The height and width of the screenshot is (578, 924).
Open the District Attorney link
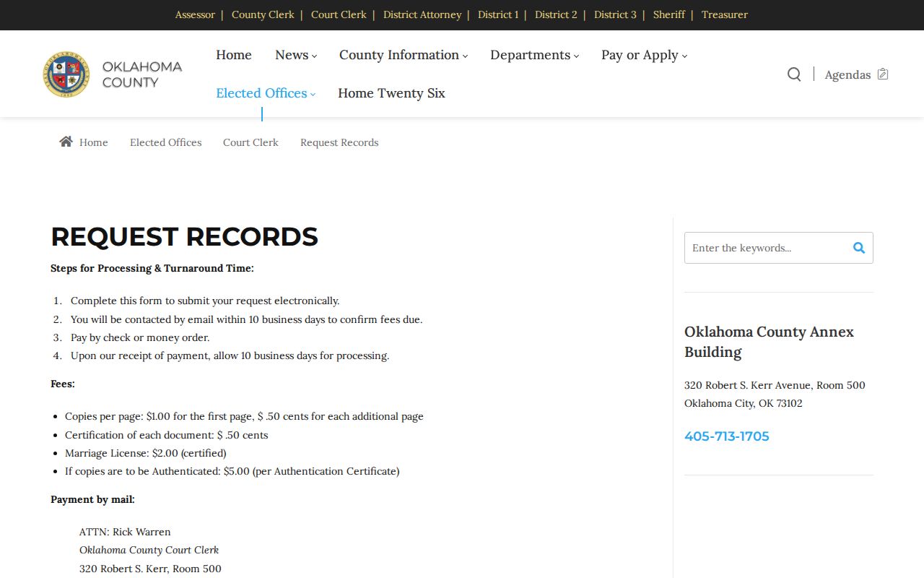coord(422,14)
